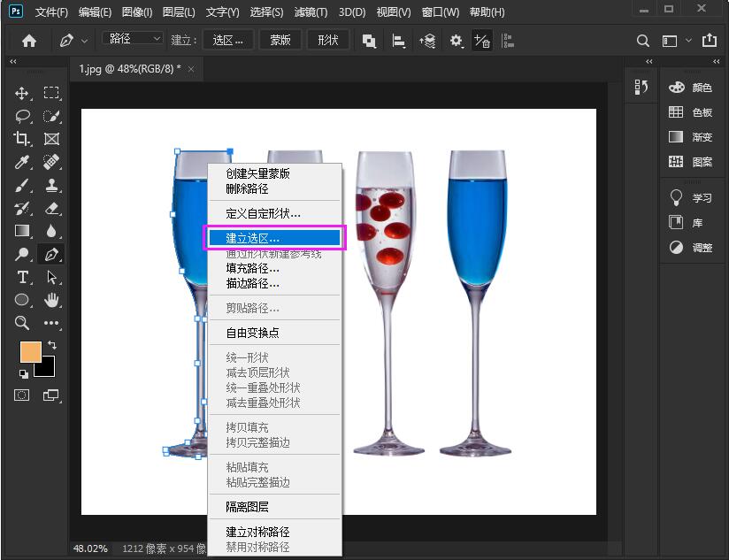Choose 创建矢量蒙版 in context menu
This screenshot has height=560, width=729.
[274, 173]
